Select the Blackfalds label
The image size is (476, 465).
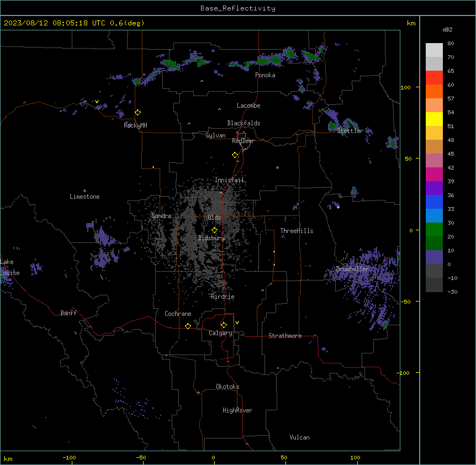coord(244,123)
